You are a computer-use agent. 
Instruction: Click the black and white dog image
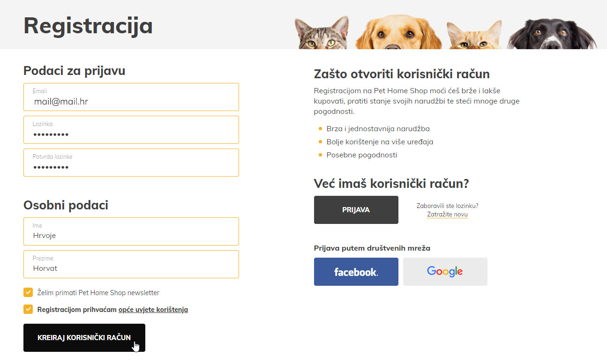pyautogui.click(x=552, y=34)
